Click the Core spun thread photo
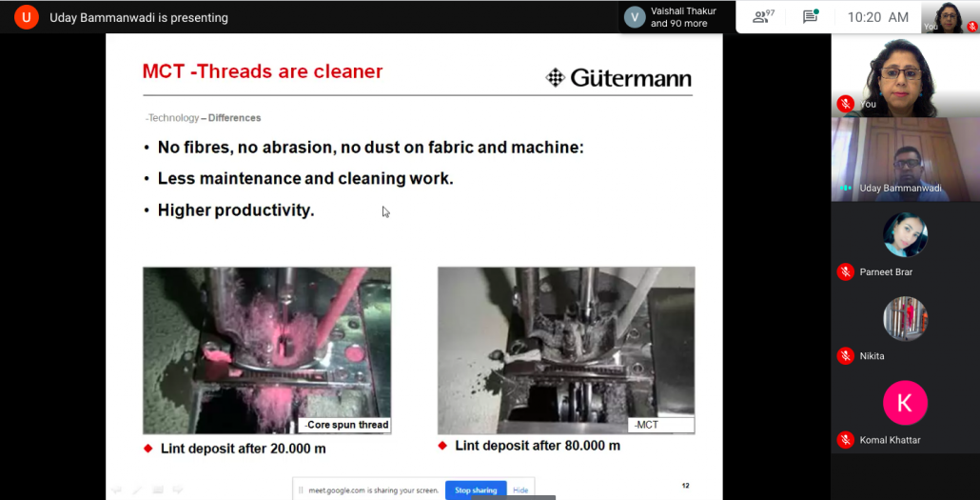 [x=266, y=350]
